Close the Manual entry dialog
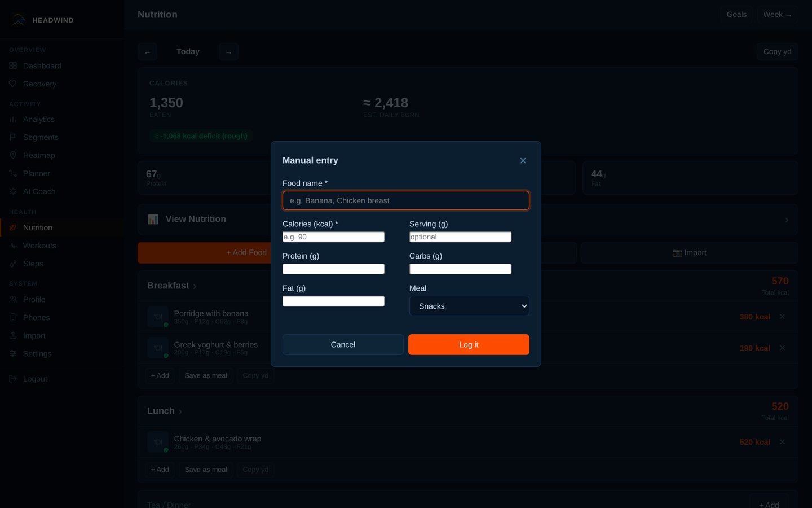The height and width of the screenshot is (508, 812). click(x=523, y=161)
